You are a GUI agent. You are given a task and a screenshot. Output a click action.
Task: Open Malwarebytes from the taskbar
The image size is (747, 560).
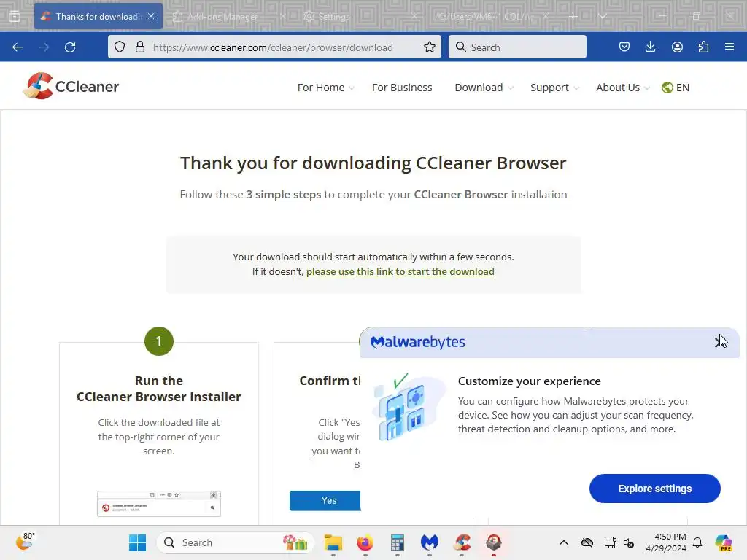429,542
